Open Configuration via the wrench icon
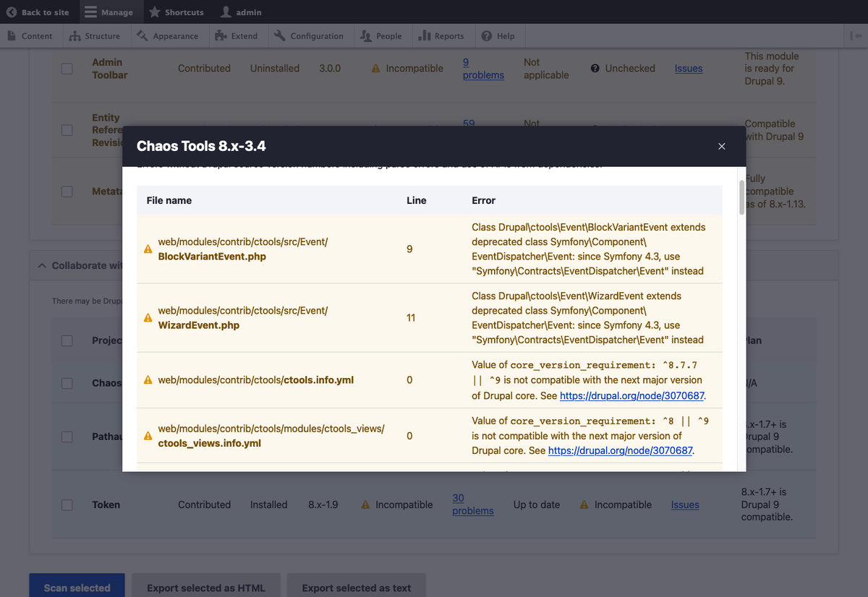 click(281, 35)
